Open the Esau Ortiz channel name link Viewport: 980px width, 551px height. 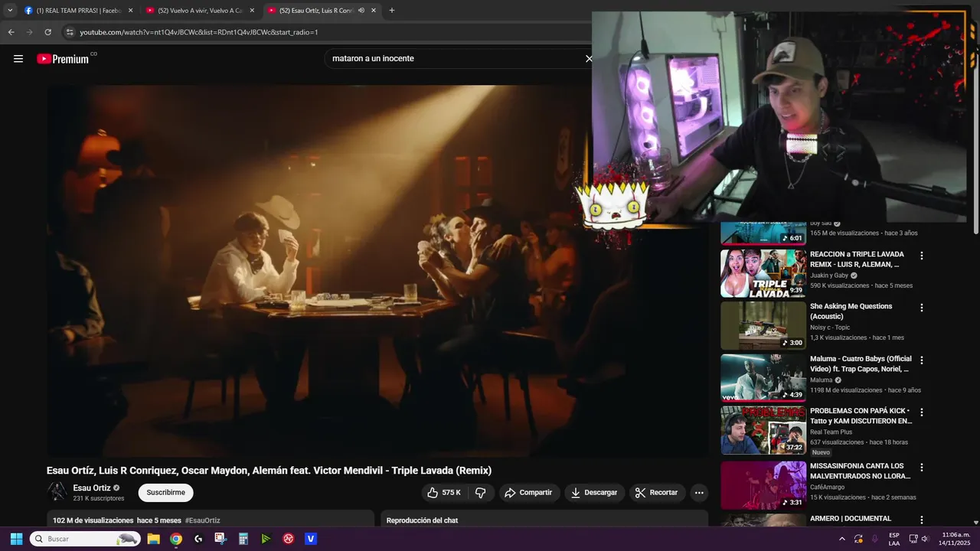tap(92, 488)
